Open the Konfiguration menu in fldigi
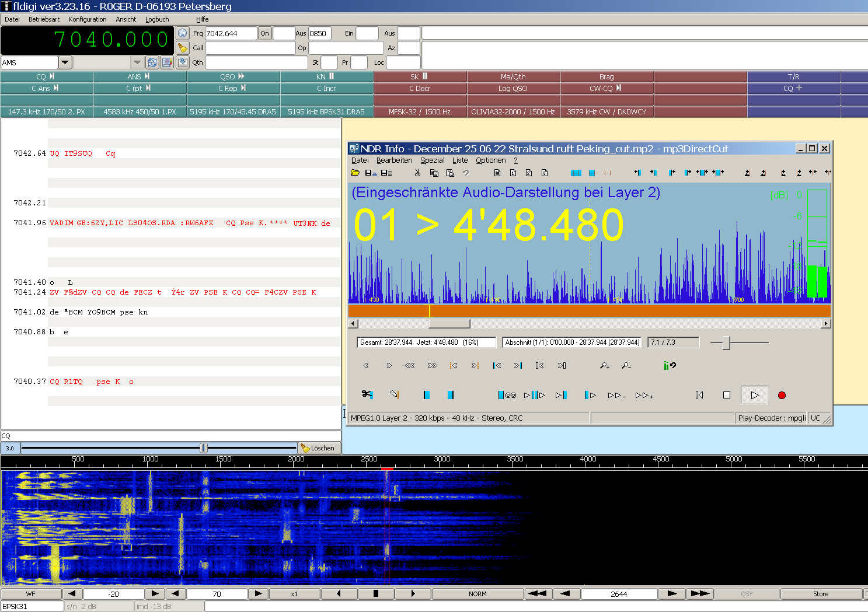The width and height of the screenshot is (868, 612). pos(88,19)
